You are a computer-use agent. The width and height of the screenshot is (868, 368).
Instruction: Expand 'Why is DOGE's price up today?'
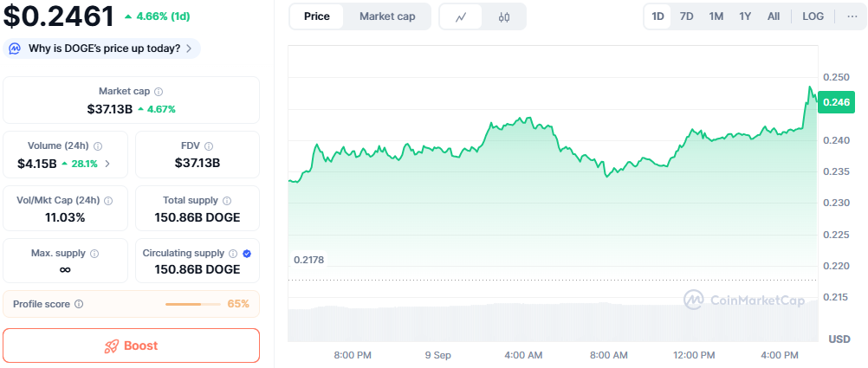tap(102, 48)
